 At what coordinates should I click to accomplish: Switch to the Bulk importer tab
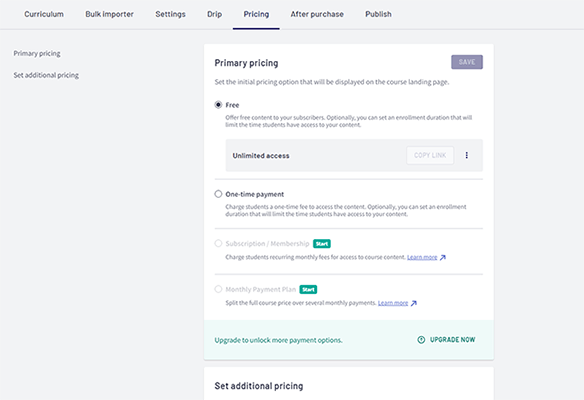click(x=110, y=14)
